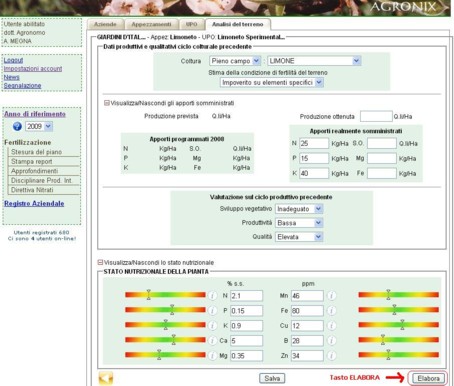
Task: Click the S.O. apporti input field
Action: pyautogui.click(x=382, y=144)
